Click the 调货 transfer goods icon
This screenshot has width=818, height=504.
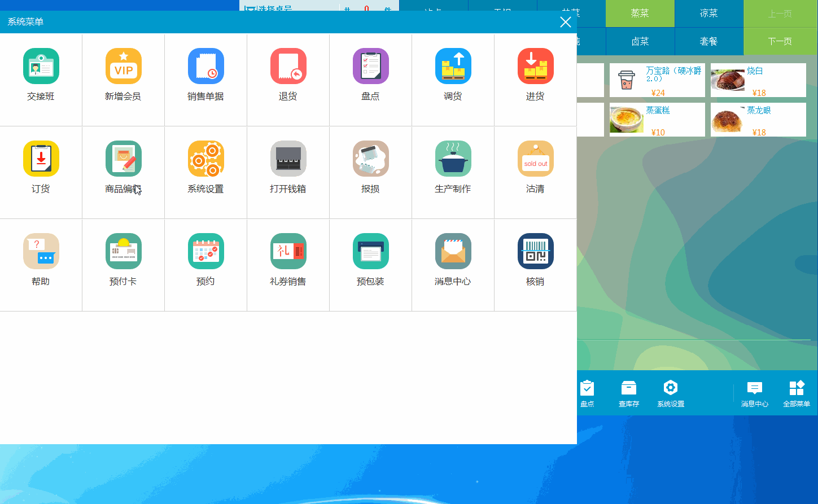pyautogui.click(x=453, y=67)
